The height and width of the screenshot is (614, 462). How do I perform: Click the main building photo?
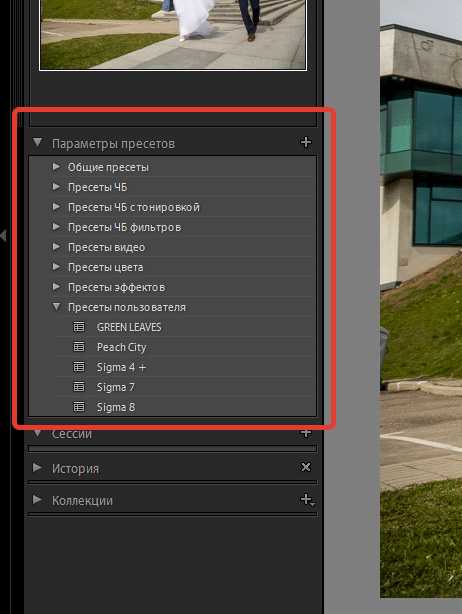(421, 299)
